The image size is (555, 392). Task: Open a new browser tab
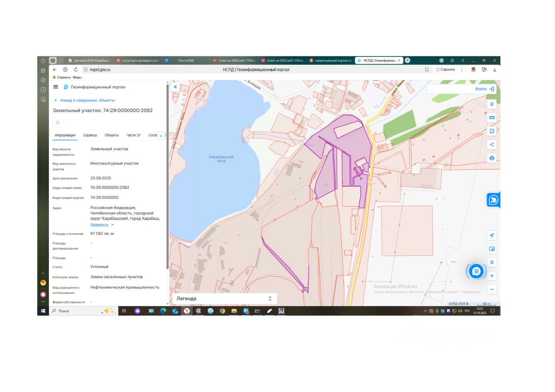click(407, 60)
